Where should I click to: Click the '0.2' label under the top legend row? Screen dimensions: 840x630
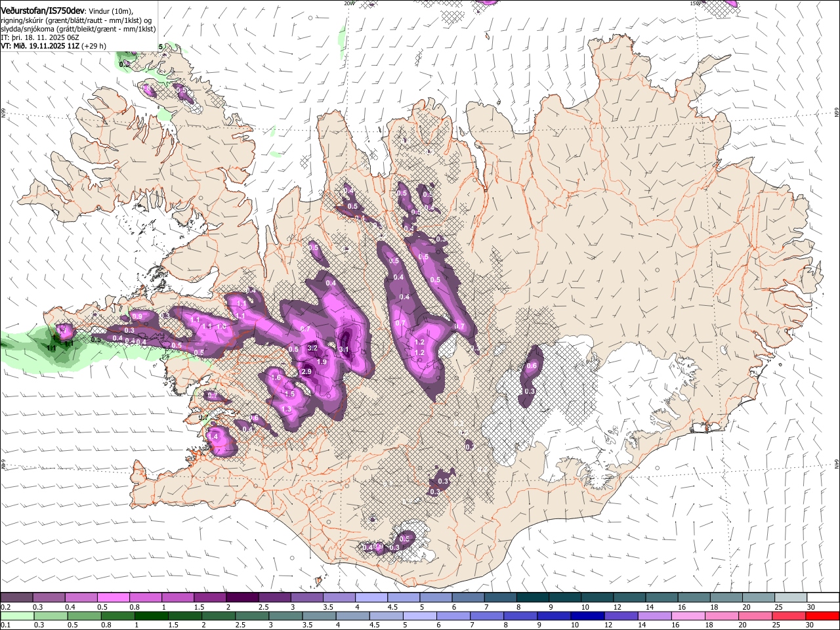point(5,607)
